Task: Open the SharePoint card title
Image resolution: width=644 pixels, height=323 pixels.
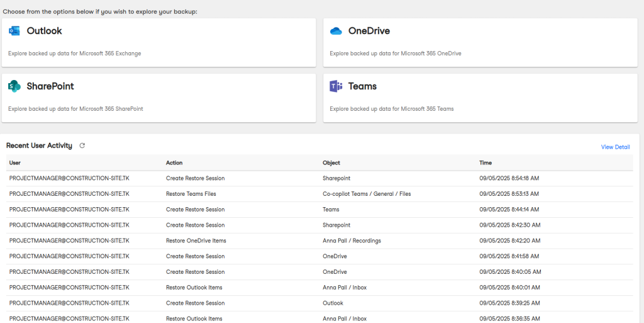Action: pyautogui.click(x=50, y=86)
